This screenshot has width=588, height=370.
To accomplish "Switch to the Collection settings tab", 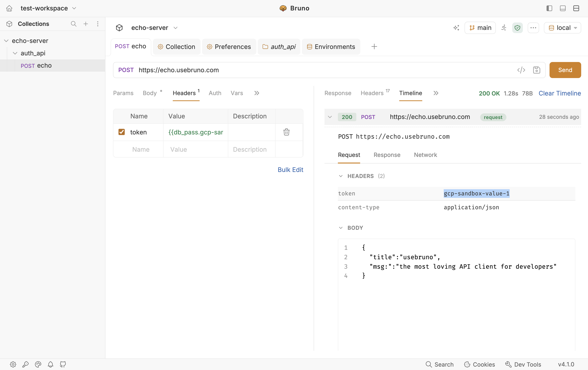I will tap(177, 47).
